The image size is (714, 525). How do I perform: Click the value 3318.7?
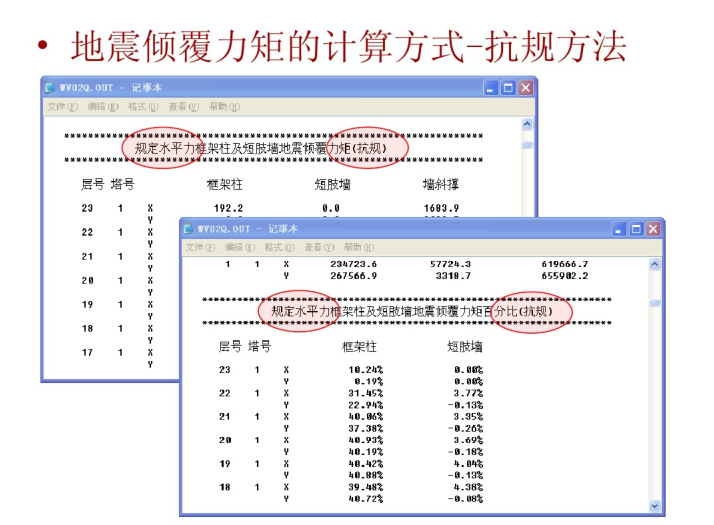[x=453, y=276]
